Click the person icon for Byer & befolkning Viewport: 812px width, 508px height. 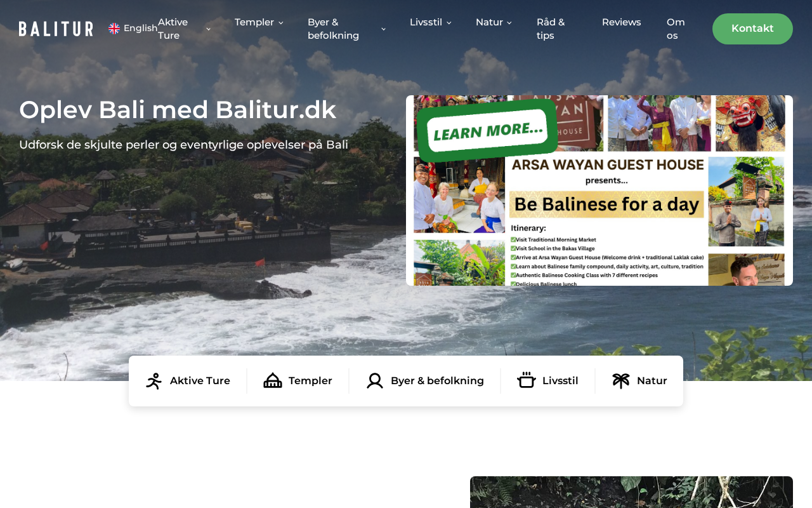pyautogui.click(x=375, y=381)
